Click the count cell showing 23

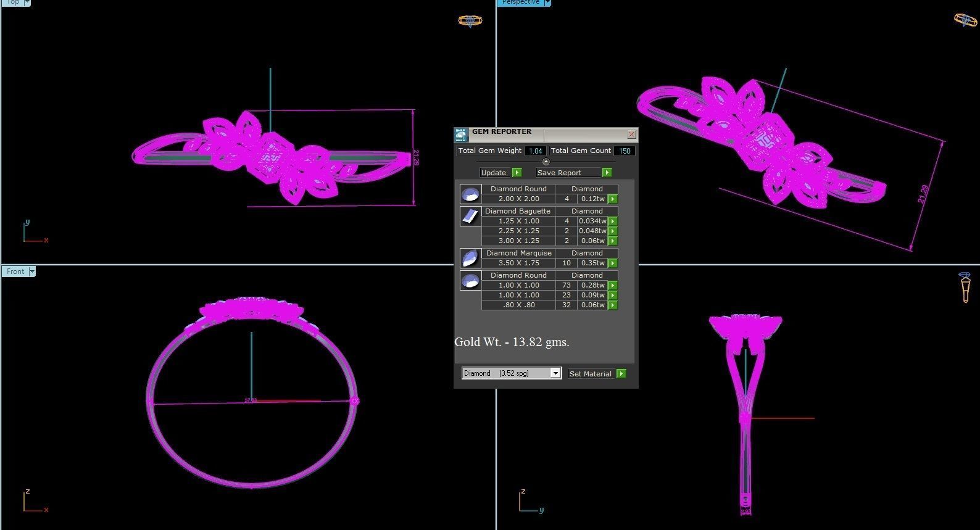point(567,295)
